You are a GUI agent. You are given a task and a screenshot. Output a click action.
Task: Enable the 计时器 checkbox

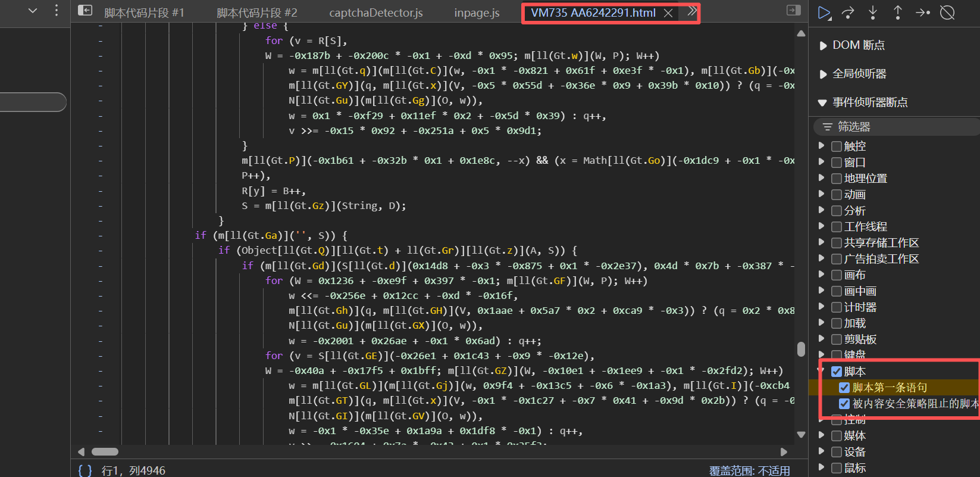[x=837, y=307]
